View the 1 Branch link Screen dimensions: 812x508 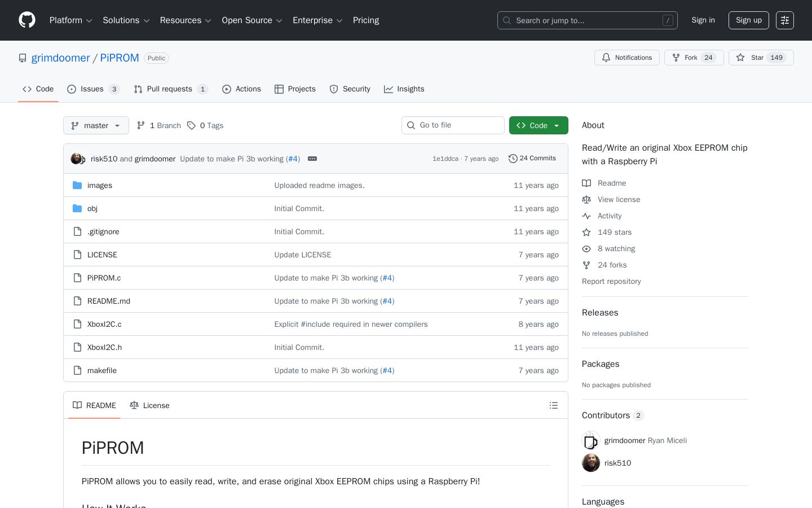159,125
